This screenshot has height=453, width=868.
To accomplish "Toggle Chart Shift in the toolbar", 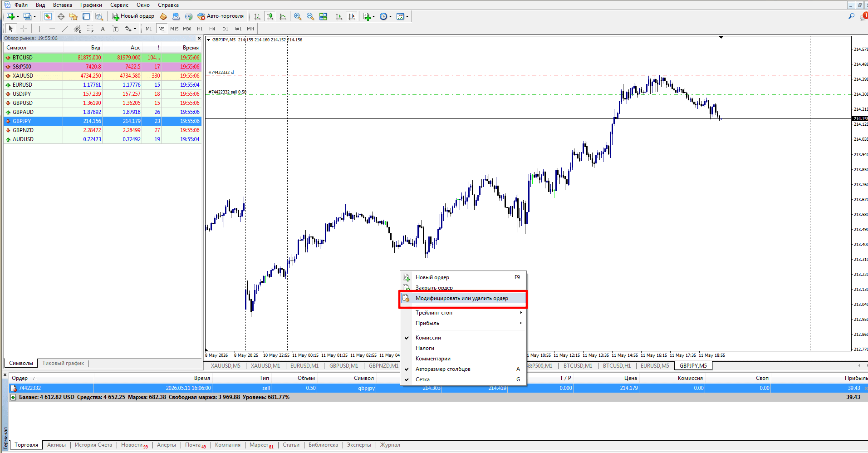I will coord(352,16).
